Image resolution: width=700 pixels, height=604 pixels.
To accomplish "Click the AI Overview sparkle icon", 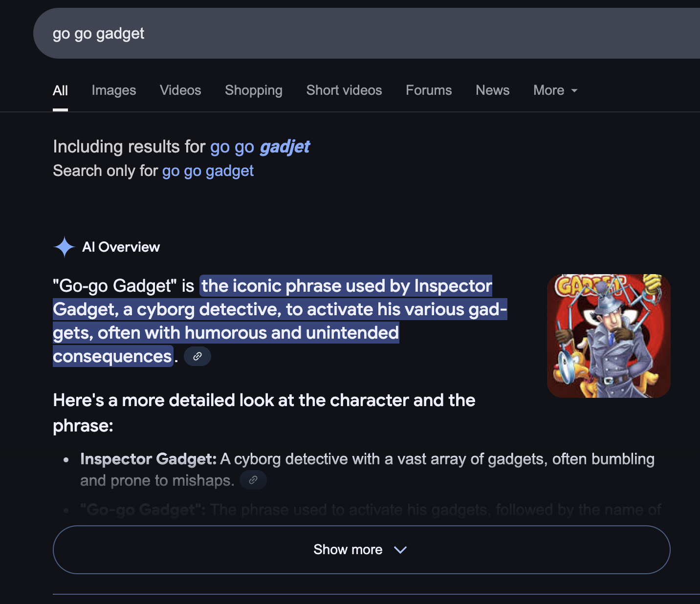I will [64, 247].
